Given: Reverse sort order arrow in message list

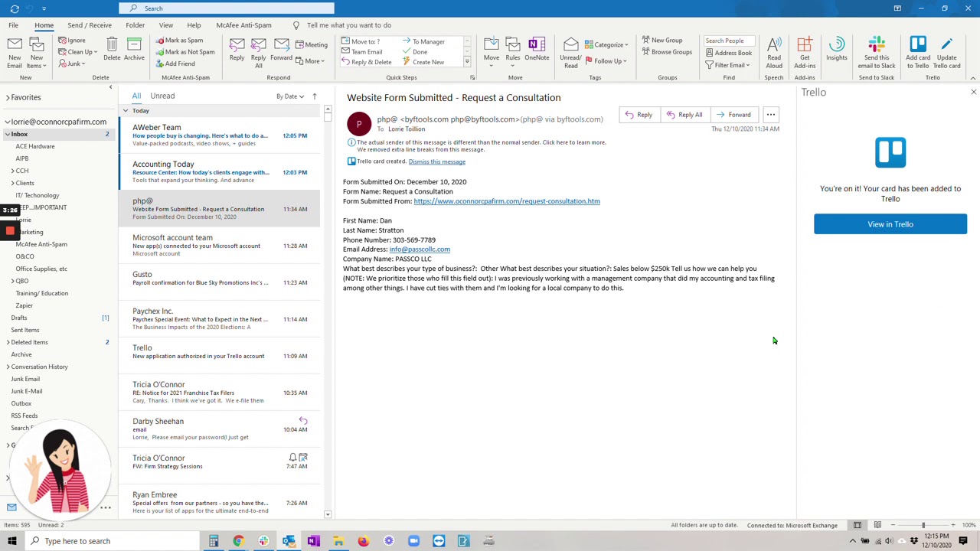Looking at the screenshot, I should (x=314, y=96).
